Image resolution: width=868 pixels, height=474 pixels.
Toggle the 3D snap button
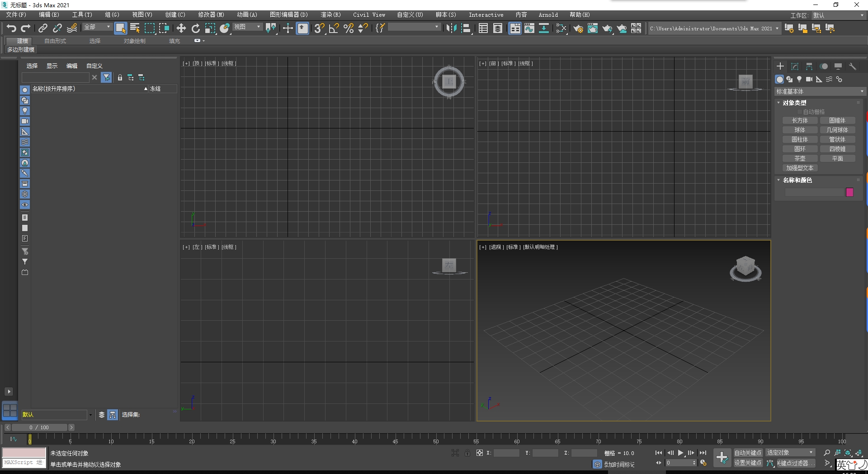[319, 28]
